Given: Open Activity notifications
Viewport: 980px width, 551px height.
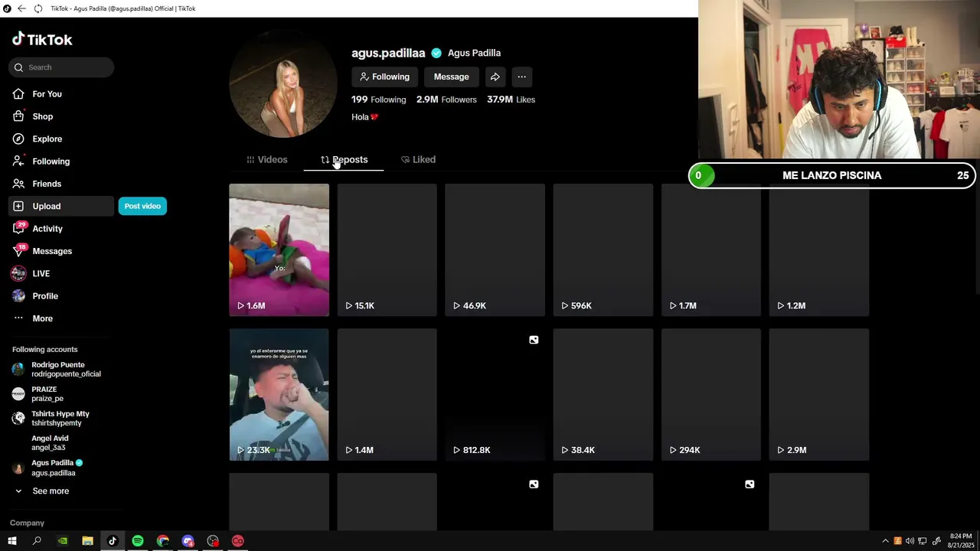Looking at the screenshot, I should pos(47,229).
